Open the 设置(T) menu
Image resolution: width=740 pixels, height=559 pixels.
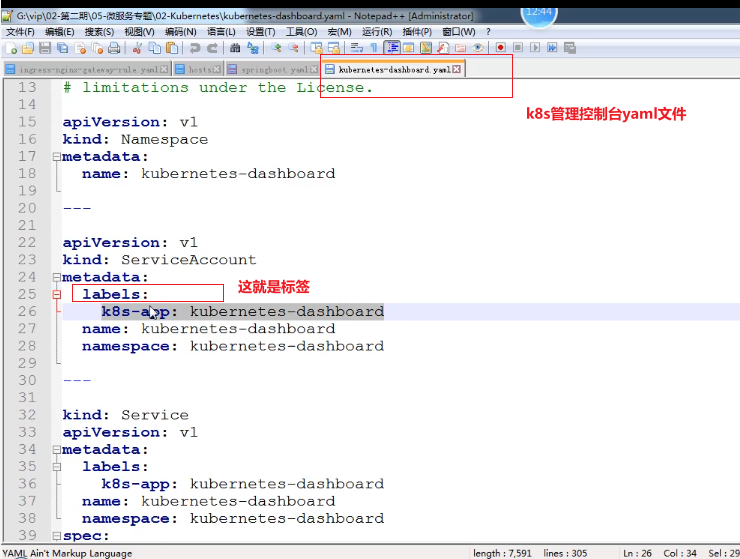point(261,32)
